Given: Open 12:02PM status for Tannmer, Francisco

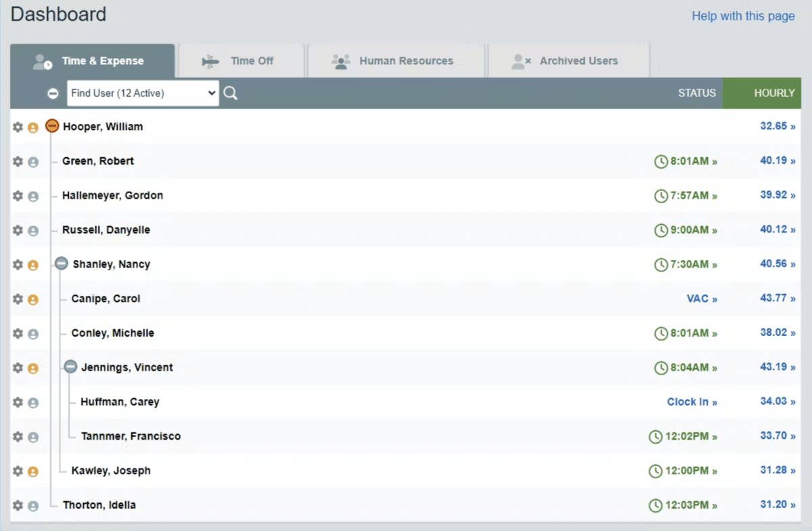Looking at the screenshot, I should pyautogui.click(x=683, y=437).
